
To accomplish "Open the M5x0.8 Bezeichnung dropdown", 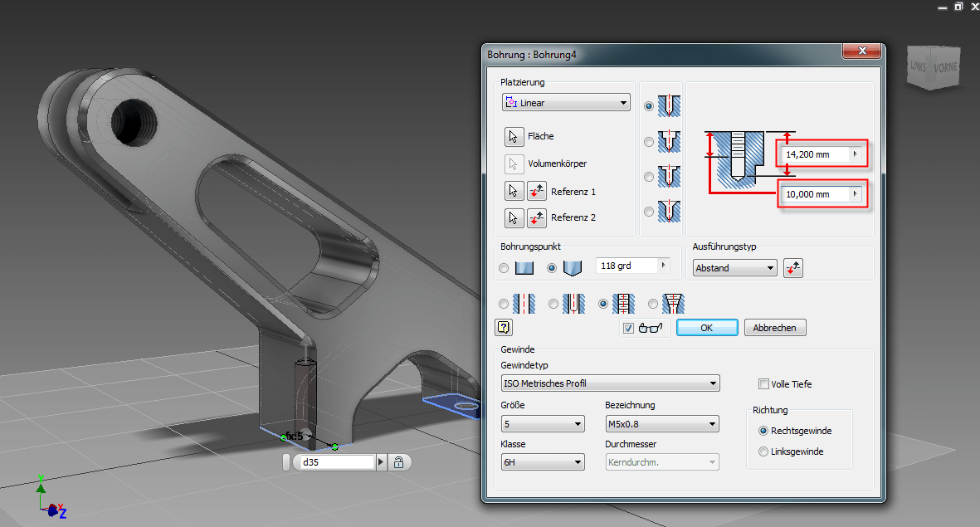I will [x=662, y=424].
